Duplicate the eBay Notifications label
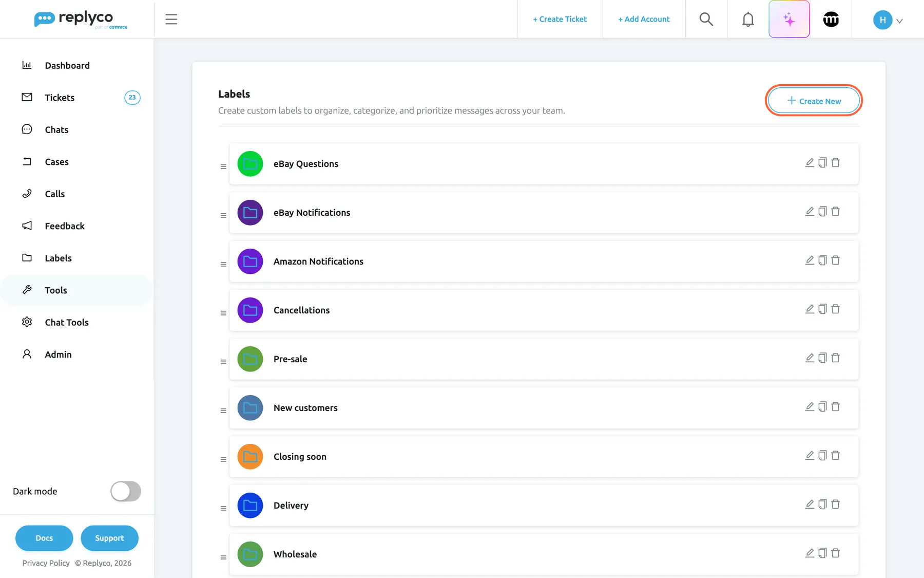Screen dimensions: 924x578 click(x=822, y=212)
